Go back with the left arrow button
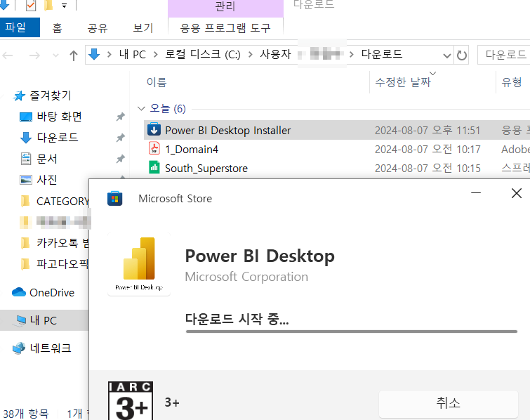 click(x=8, y=55)
